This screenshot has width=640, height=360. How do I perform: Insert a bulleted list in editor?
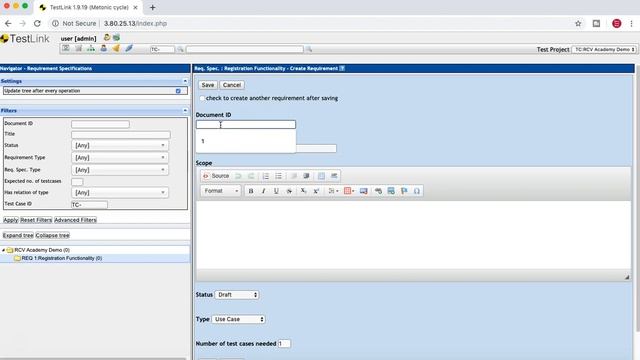(278, 176)
